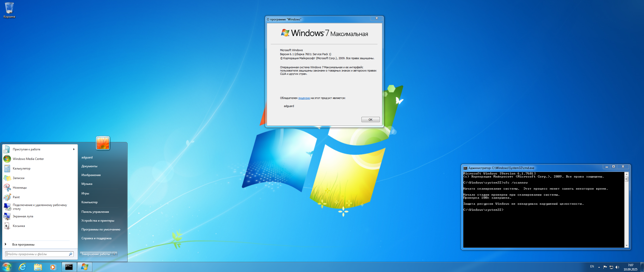This screenshot has height=272, width=644.
Task: Launch Экранная лупа magnifier
Action: click(39, 216)
